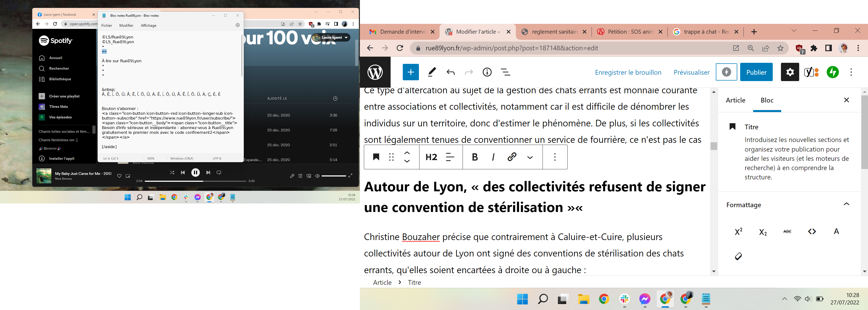Toggle bold in the heading block toolbar
This screenshot has width=868, height=310.
click(475, 157)
